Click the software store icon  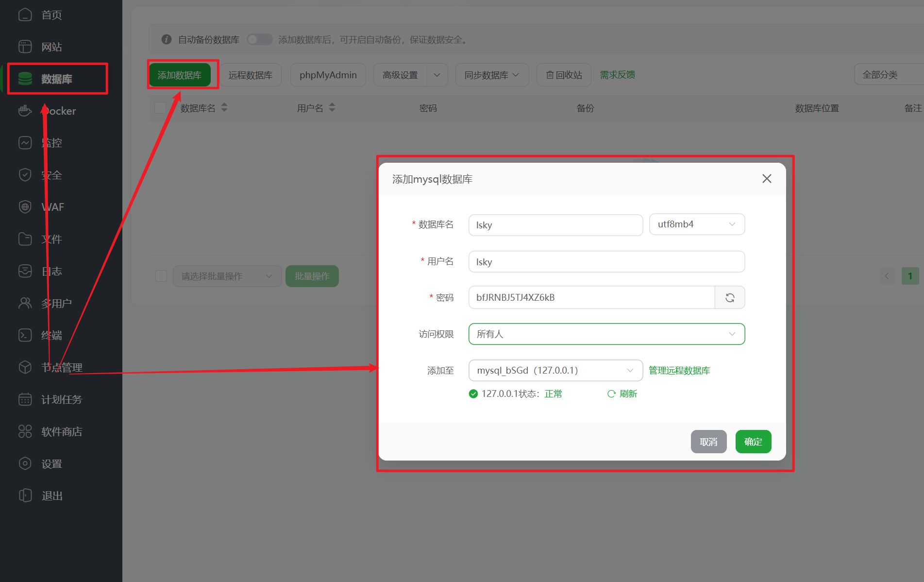pos(25,431)
